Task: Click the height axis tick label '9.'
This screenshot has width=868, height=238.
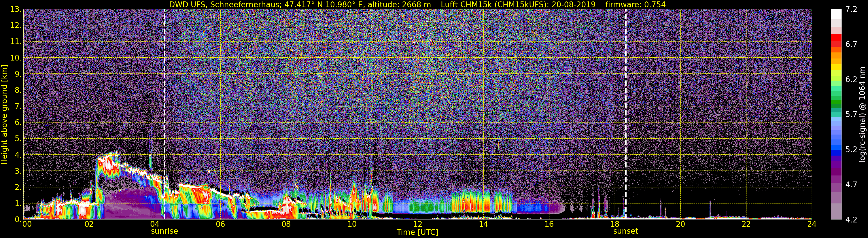Action: [x=18, y=74]
